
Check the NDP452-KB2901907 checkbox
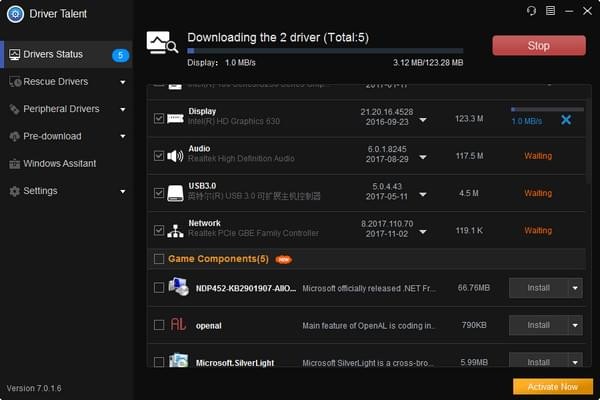(x=159, y=288)
